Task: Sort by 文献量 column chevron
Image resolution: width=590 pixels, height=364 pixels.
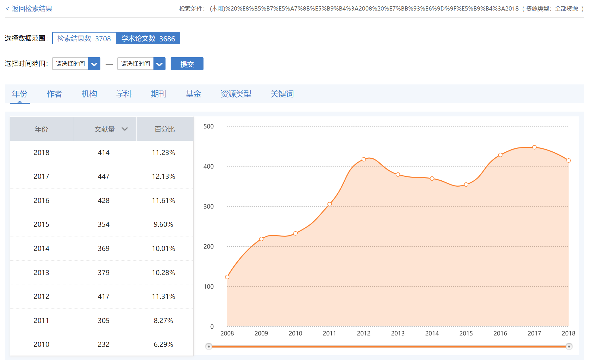Action: (x=125, y=129)
